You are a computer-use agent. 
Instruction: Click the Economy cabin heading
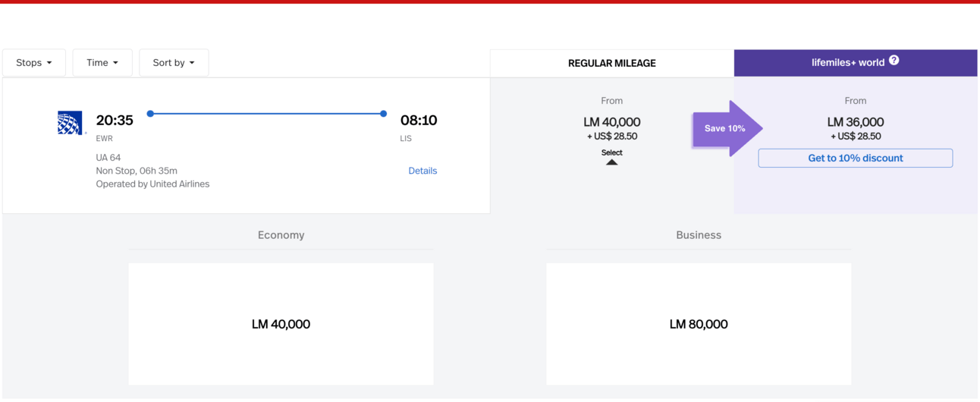click(x=281, y=235)
